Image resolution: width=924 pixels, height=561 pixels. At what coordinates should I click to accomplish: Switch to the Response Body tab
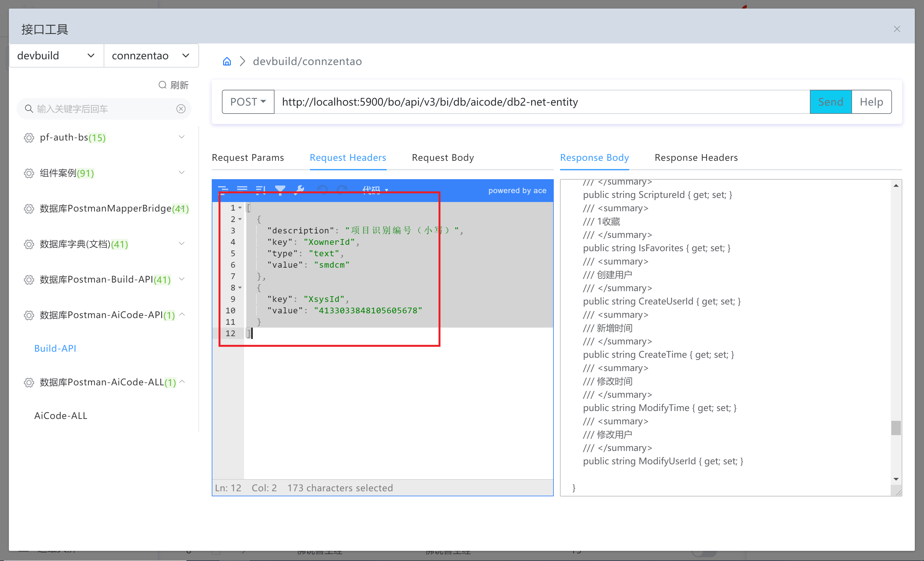(x=594, y=158)
